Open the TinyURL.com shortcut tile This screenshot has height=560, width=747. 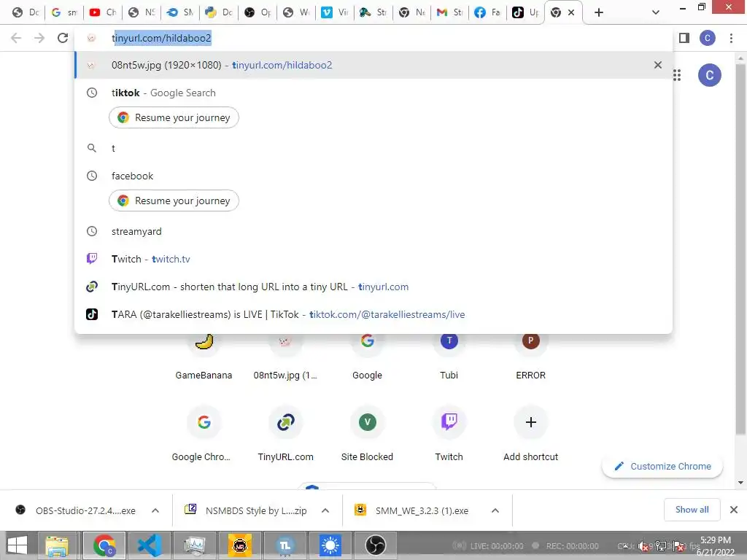285,433
